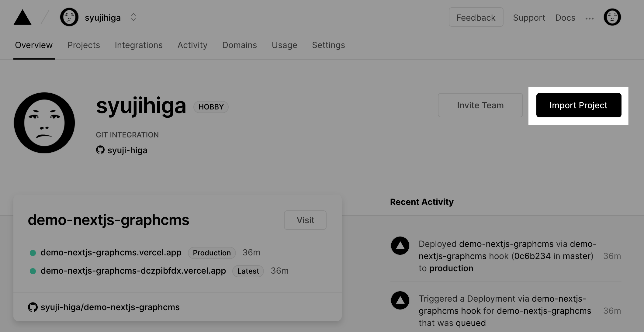Click GitHub icon beside syuji-higa/demo-nextjs-graphcms
This screenshot has width=644, height=332.
[x=33, y=307]
